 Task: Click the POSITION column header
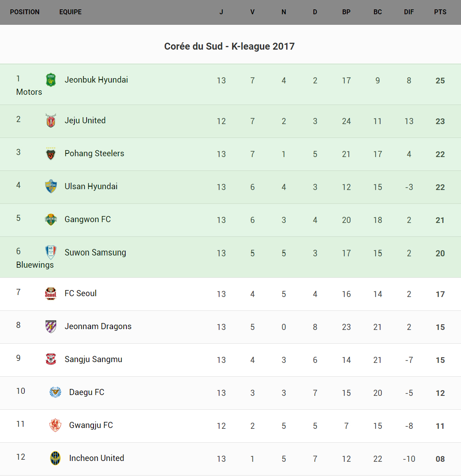coord(25,12)
